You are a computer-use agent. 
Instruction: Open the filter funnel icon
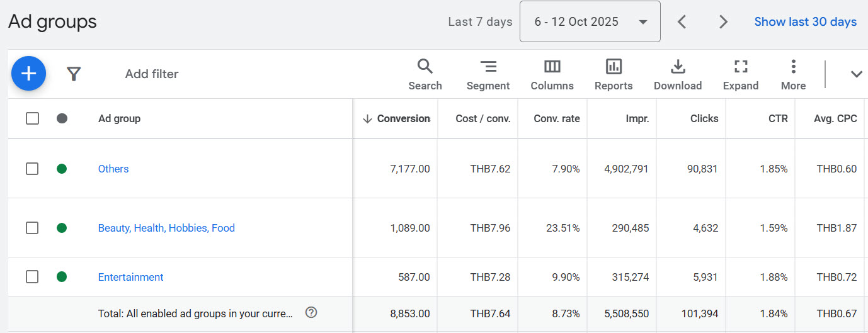(74, 74)
